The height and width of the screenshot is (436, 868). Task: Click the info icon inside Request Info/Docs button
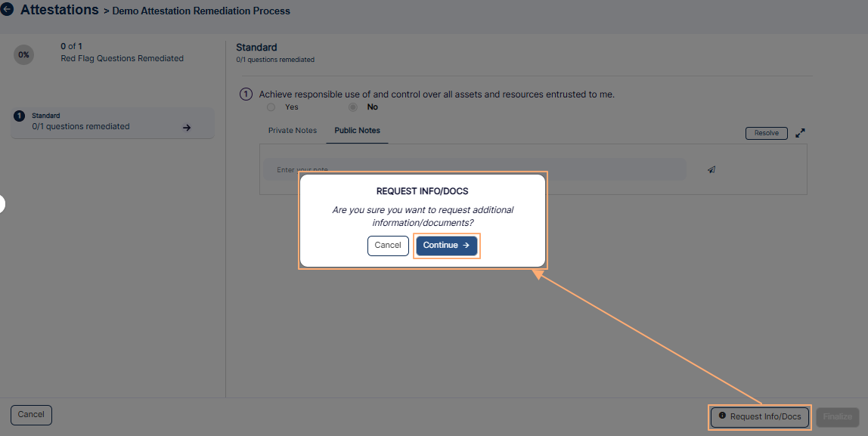[x=723, y=416]
